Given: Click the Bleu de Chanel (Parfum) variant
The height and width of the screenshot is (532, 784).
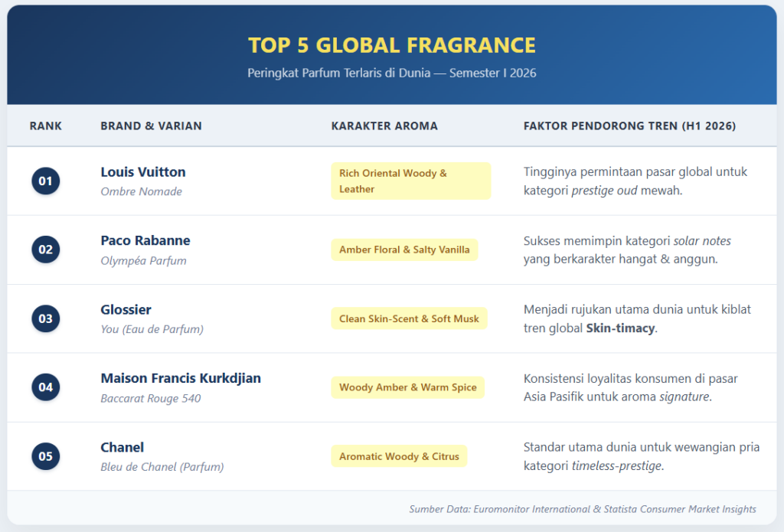Looking at the screenshot, I should (x=162, y=466).
